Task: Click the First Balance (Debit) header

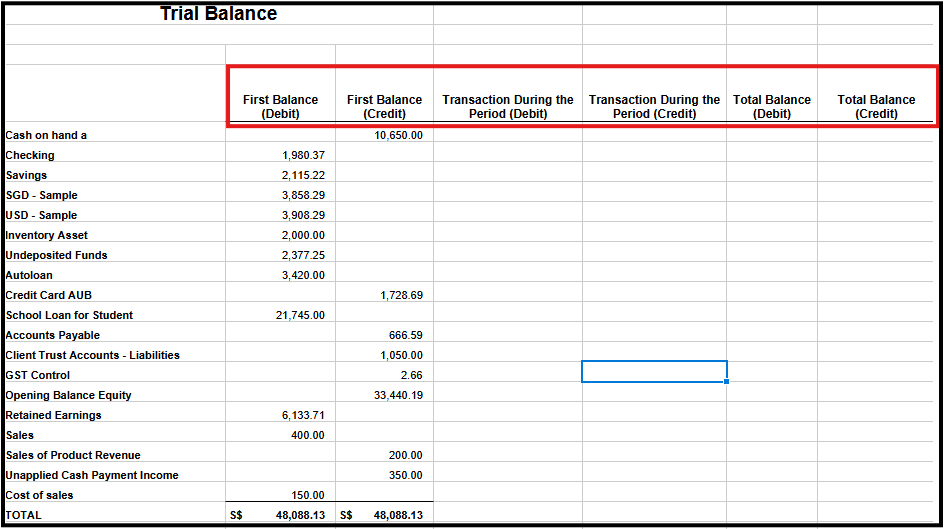Action: 281,107
